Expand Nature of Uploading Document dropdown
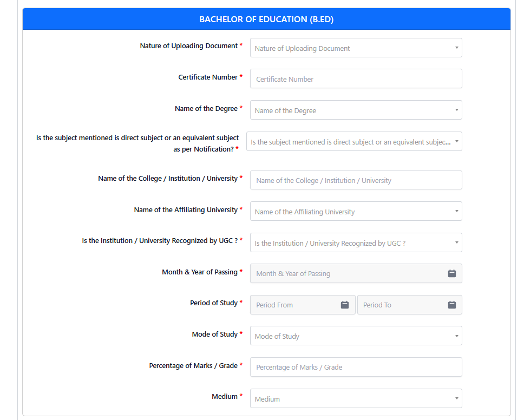Image resolution: width=524 pixels, height=420 pixels. [356, 48]
